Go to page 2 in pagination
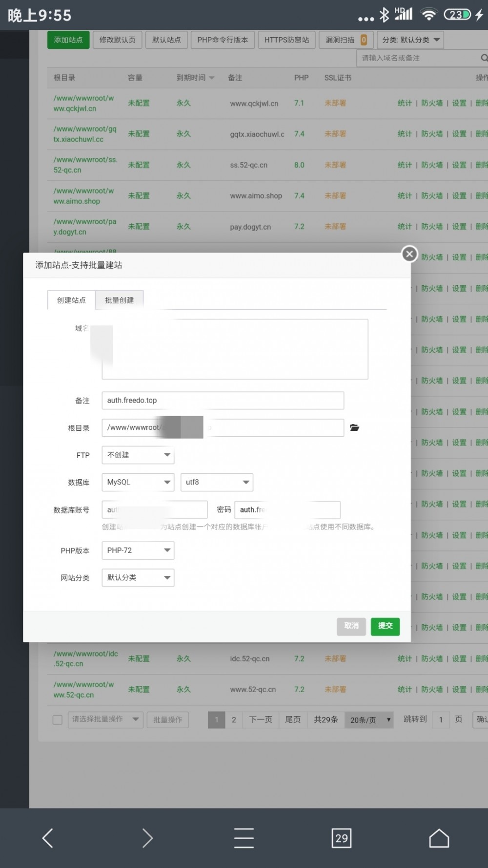Image resolution: width=488 pixels, height=868 pixels. [234, 720]
